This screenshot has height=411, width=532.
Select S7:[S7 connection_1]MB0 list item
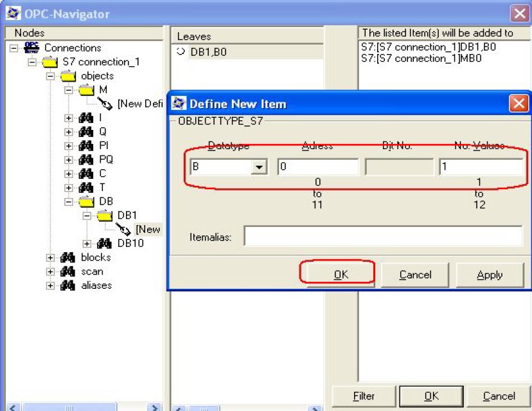pyautogui.click(x=421, y=59)
